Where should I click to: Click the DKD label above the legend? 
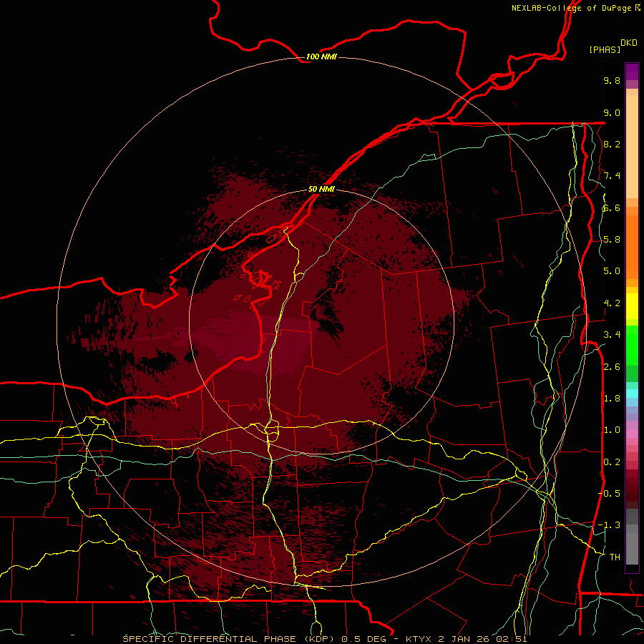pos(628,42)
